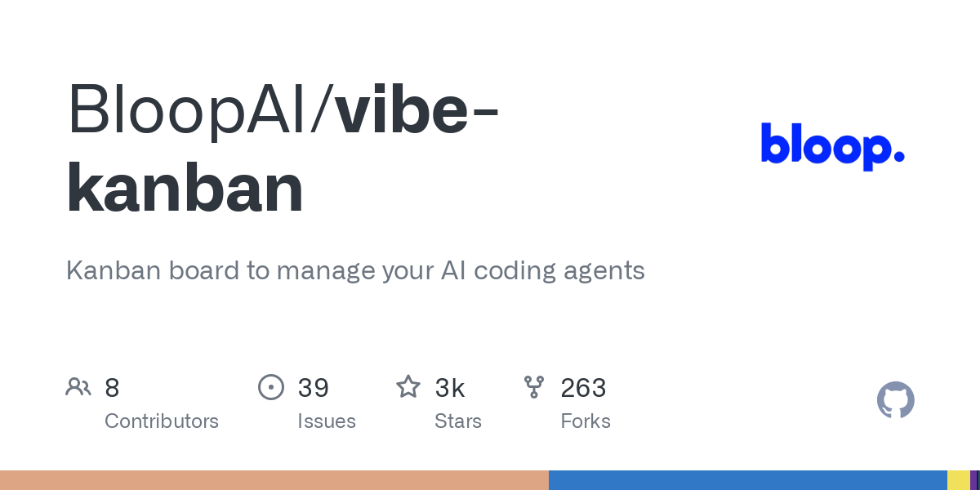Click the 263 forks count
980x490 pixels.
(583, 387)
